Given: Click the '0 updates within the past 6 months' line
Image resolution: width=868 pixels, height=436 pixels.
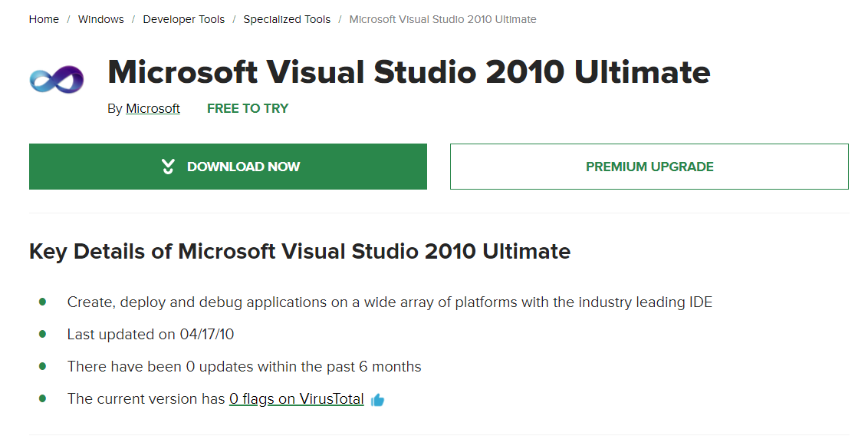Looking at the screenshot, I should point(244,367).
